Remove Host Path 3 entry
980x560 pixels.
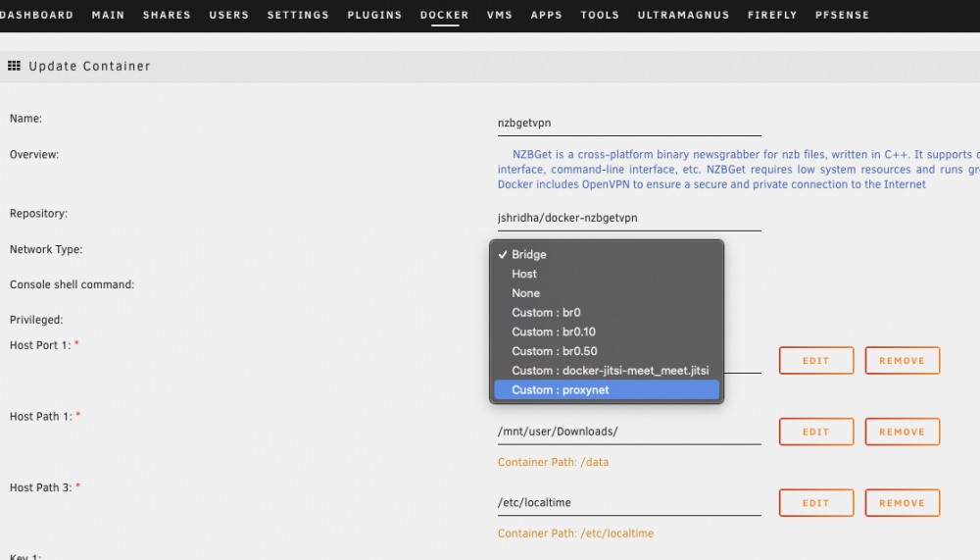pyautogui.click(x=902, y=503)
